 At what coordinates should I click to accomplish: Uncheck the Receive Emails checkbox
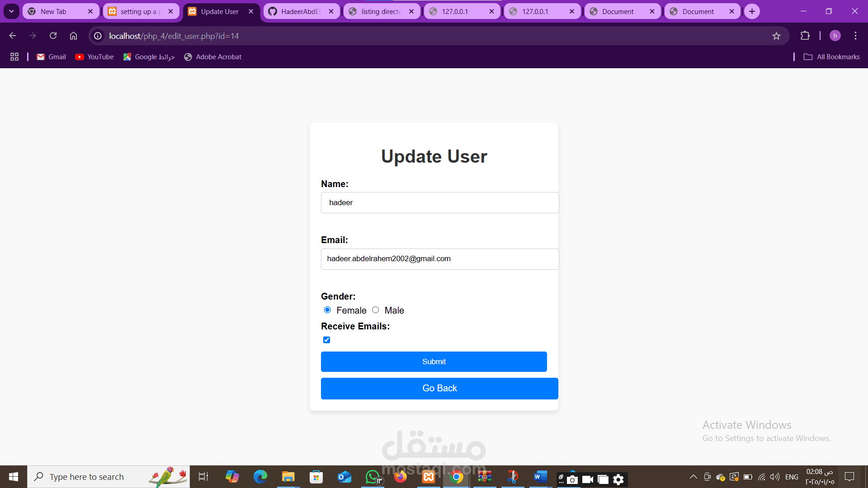click(326, 340)
